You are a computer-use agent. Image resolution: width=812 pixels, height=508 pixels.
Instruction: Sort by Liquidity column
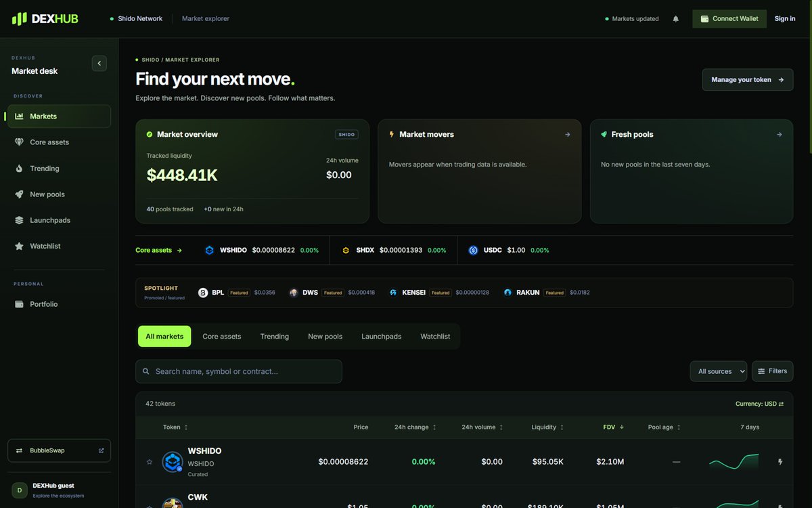[x=547, y=427]
